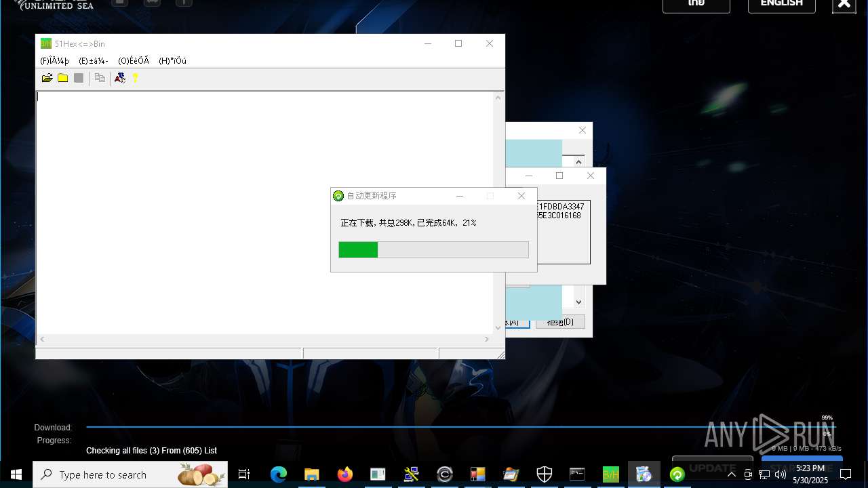This screenshot has width=868, height=488.
Task: Open the (E) Edit menu in 51Hex
Action: (x=94, y=61)
